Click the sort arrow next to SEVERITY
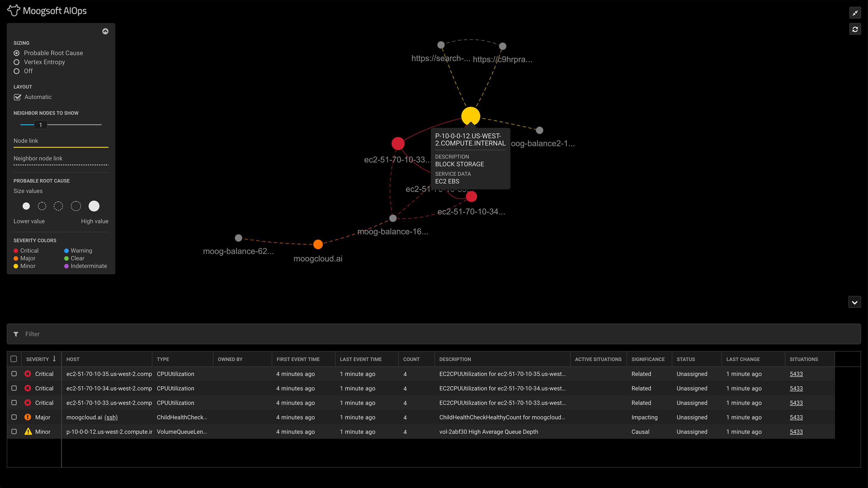 (x=54, y=359)
